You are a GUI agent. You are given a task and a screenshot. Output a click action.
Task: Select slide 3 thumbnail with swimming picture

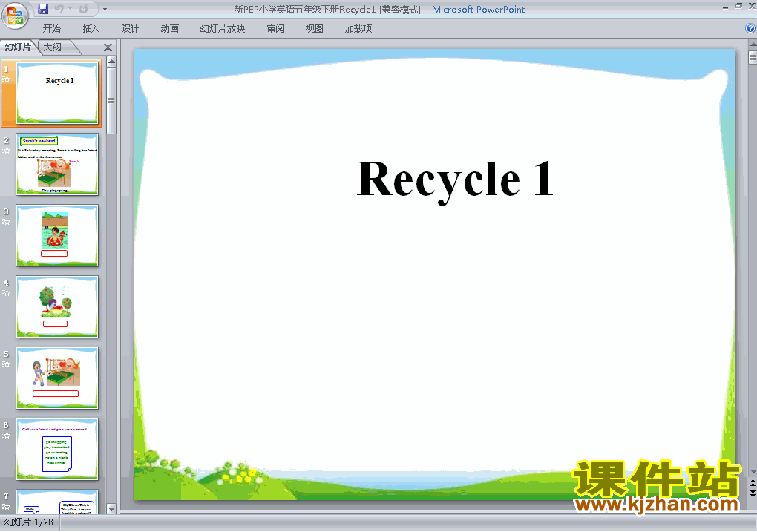pos(57,236)
